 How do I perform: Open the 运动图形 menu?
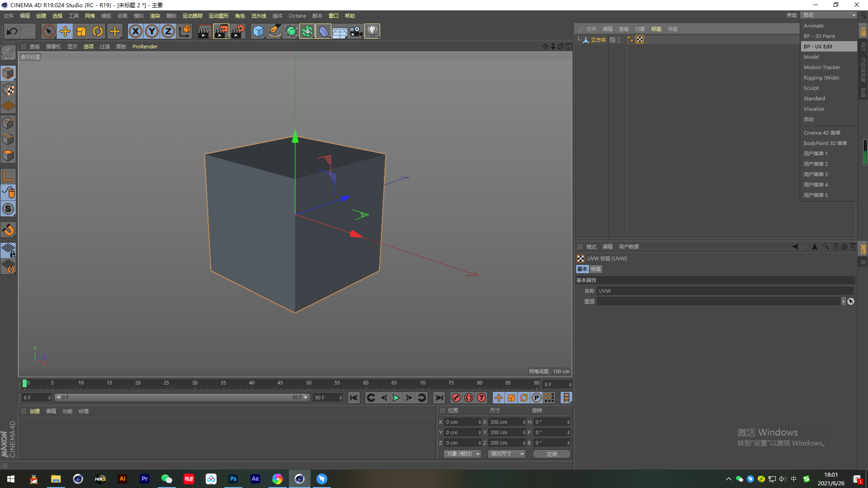218,16
